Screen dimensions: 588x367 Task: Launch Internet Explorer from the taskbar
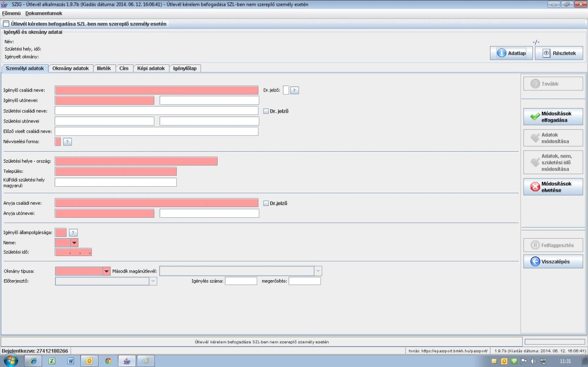[33, 361]
